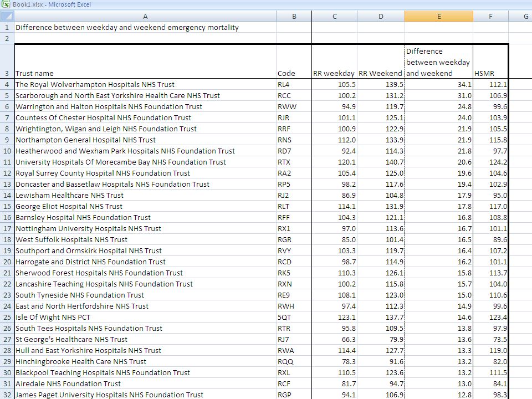Click difference value 31.0
The image size is (532, 399).
click(439, 96)
